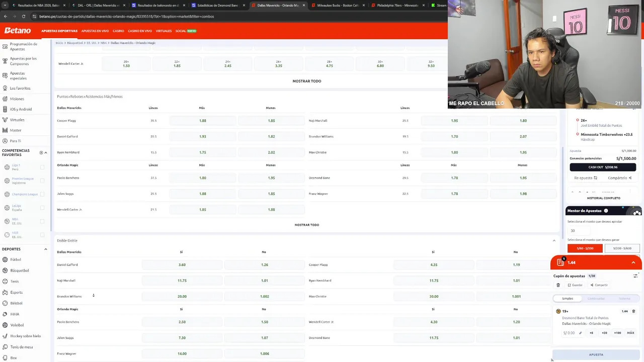Open Misiones sidebar icon
Image resolution: width=644 pixels, height=362 pixels.
(x=5, y=99)
